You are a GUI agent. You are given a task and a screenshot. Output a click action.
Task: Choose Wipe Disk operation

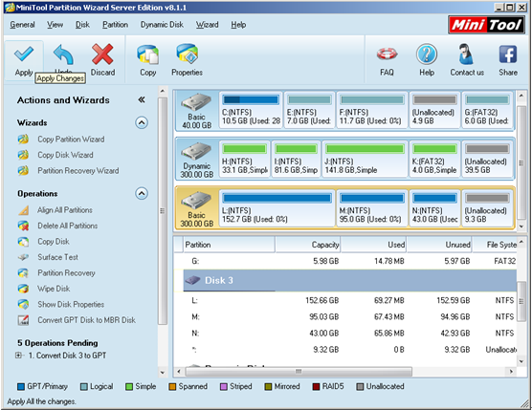point(54,289)
